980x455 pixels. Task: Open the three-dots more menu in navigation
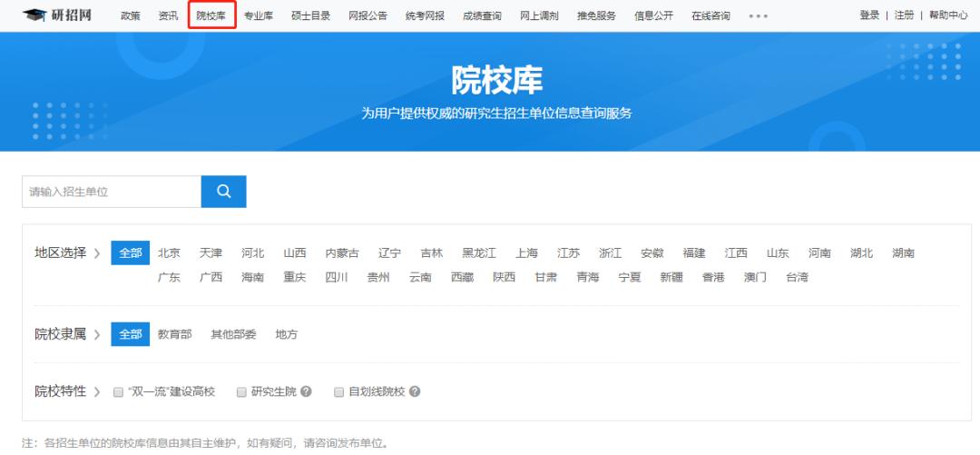tap(758, 16)
